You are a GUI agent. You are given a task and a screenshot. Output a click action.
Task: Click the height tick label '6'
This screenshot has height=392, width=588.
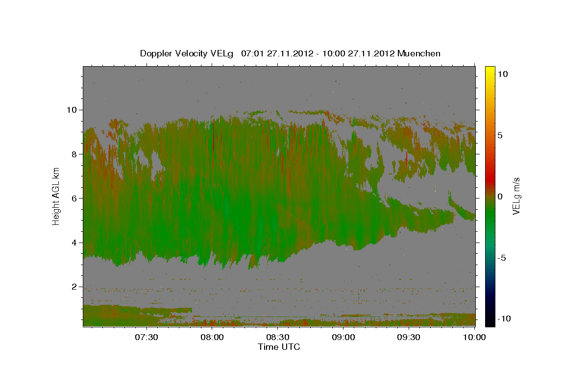click(74, 198)
